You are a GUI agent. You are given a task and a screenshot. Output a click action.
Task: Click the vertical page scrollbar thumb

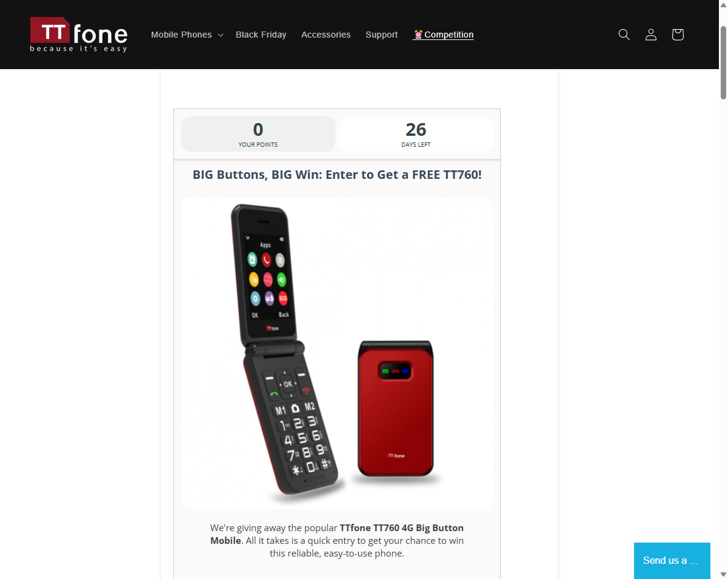coord(723,62)
